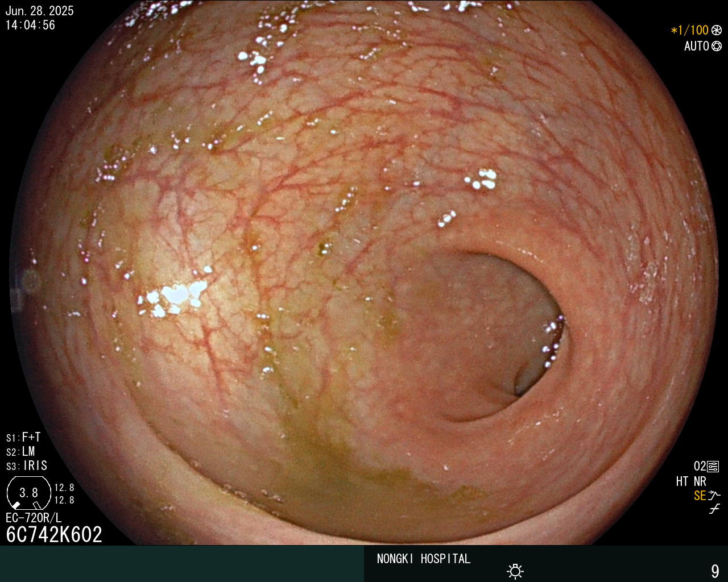Click the curve icon below SE
This screenshot has height=582, width=728.
click(714, 509)
